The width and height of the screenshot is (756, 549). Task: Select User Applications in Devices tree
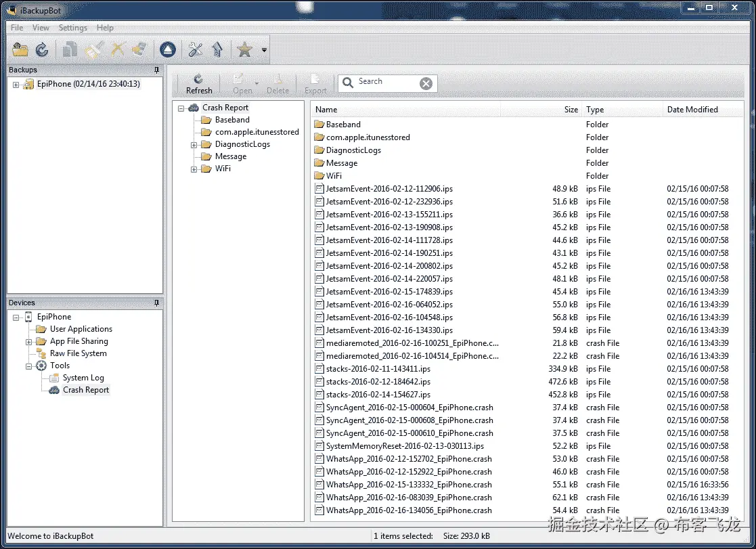tap(81, 329)
